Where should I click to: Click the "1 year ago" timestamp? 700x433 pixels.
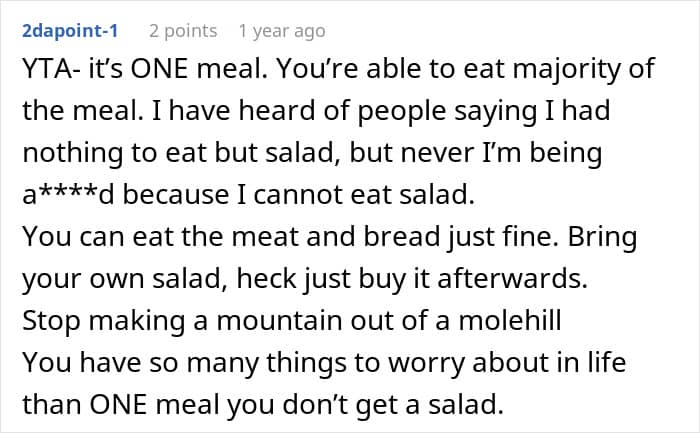(282, 31)
